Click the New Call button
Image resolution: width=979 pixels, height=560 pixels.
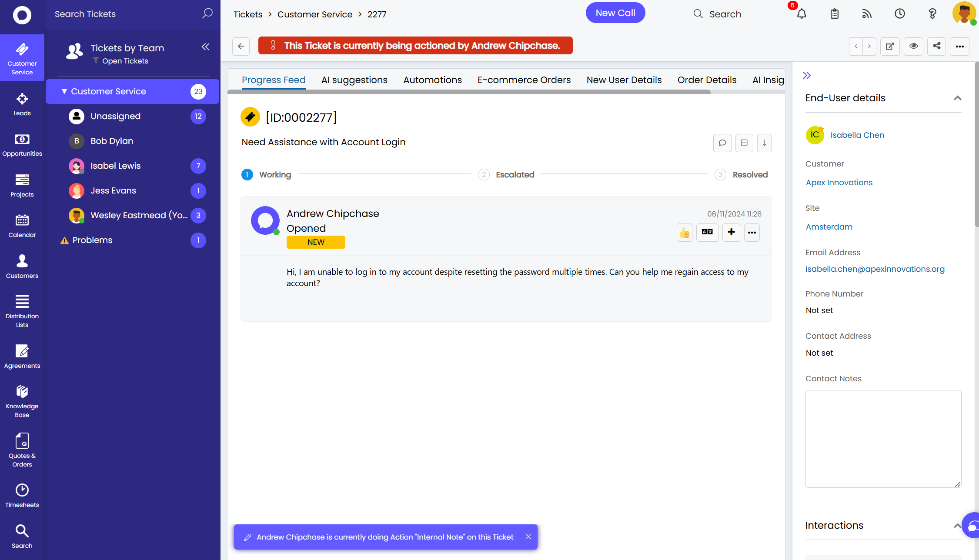[x=615, y=13]
